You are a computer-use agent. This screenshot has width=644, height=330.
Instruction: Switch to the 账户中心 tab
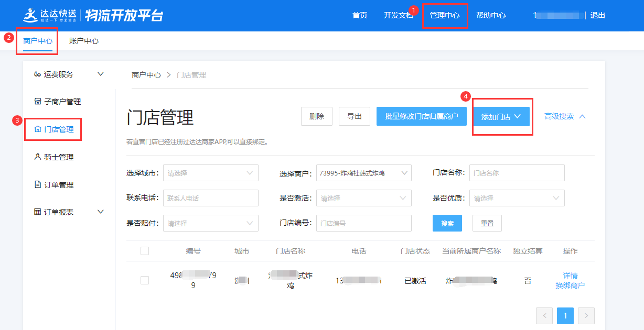(x=84, y=40)
